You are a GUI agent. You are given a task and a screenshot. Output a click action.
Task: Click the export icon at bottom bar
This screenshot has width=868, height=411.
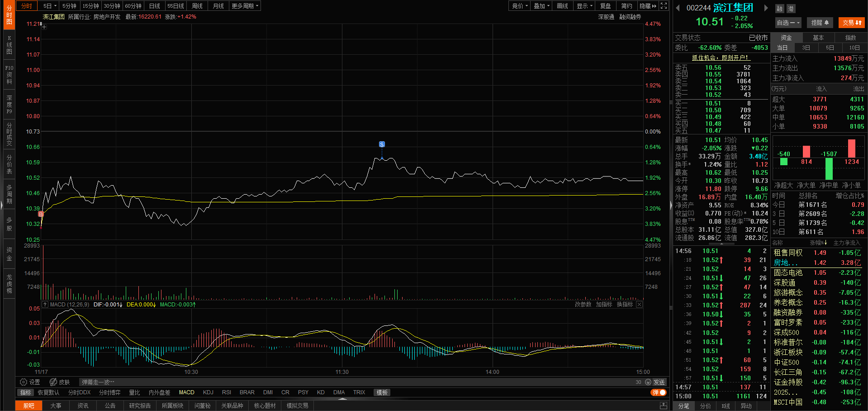tap(664, 405)
